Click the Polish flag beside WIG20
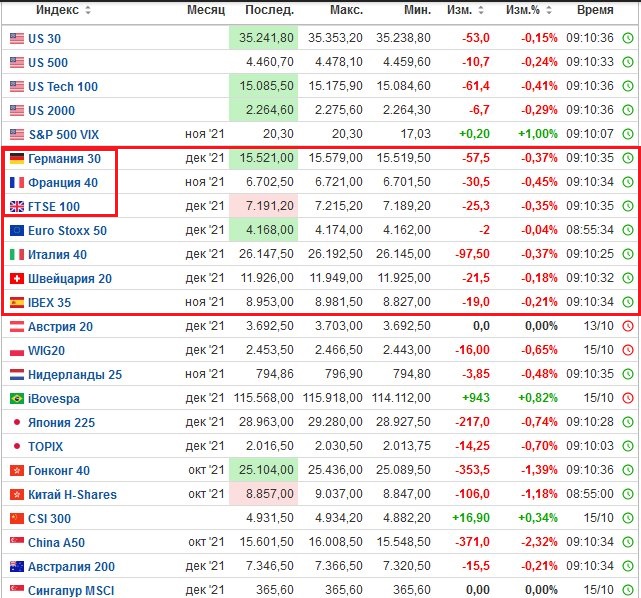Viewport: 641px width, 598px height. click(17, 351)
